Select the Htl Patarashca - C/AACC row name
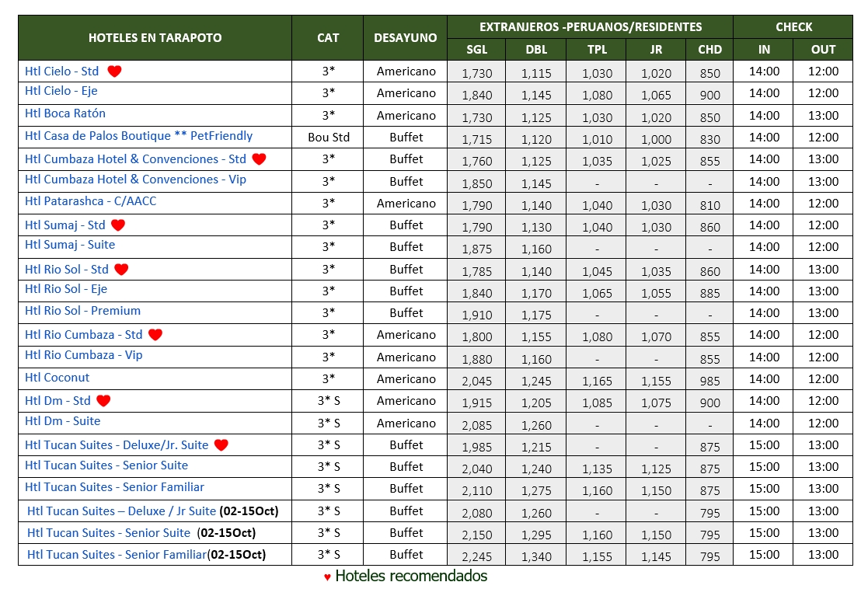Viewport: 868px width, 589px height. tap(91, 201)
